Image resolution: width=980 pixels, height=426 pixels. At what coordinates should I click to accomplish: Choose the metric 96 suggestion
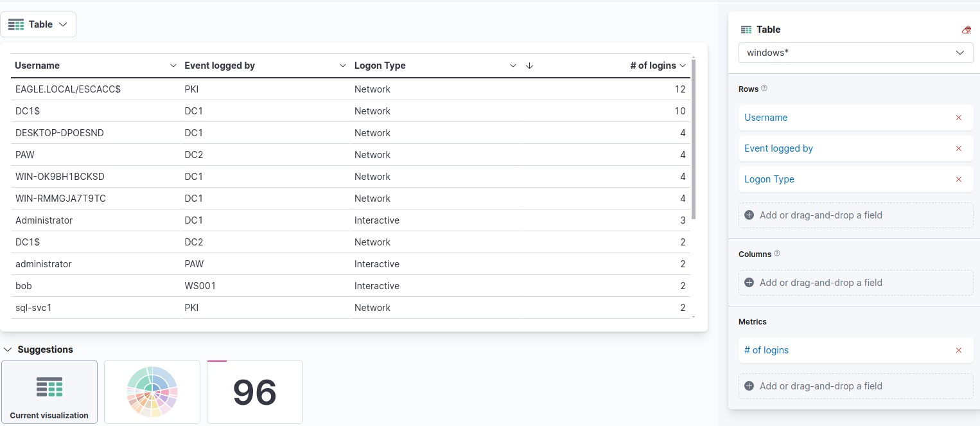point(255,392)
